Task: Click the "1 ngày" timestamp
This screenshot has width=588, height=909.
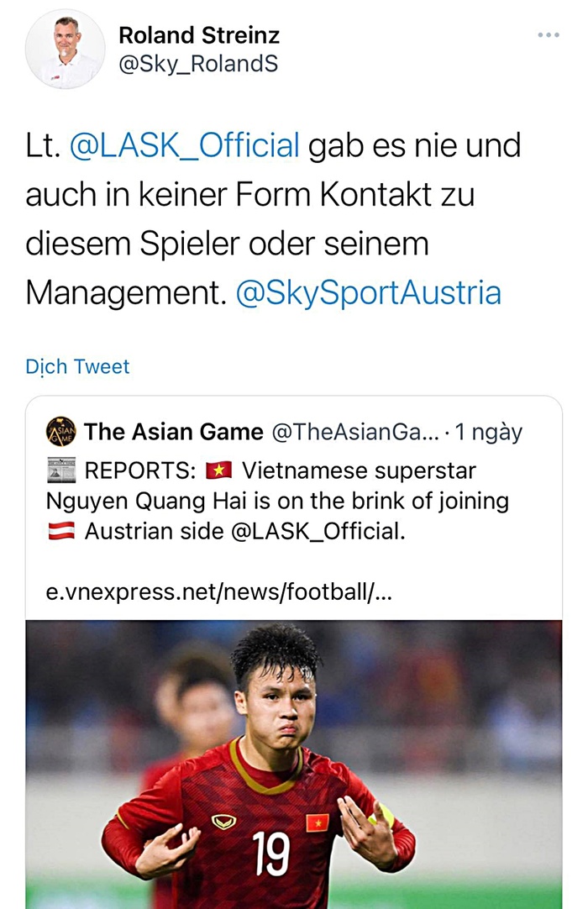Action: click(489, 432)
